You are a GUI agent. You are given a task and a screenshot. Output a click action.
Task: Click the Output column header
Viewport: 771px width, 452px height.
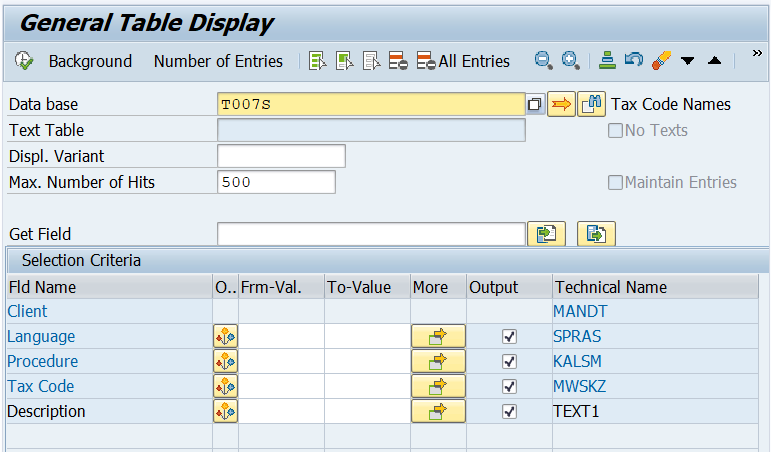(509, 287)
